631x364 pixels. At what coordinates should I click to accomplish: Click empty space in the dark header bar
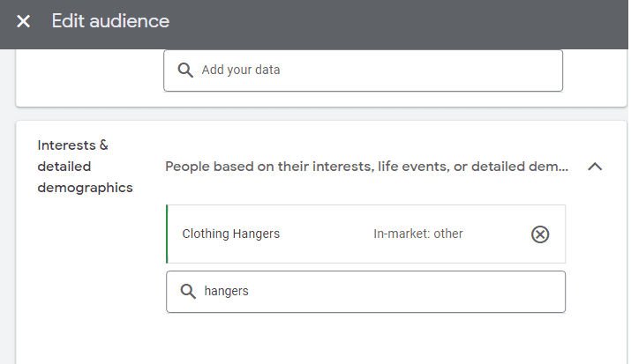[x=397, y=21]
